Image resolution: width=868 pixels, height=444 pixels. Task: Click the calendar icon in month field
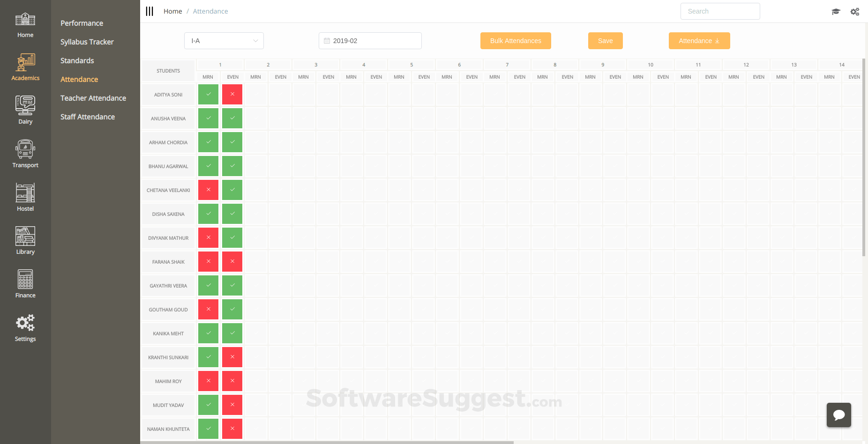pos(327,41)
